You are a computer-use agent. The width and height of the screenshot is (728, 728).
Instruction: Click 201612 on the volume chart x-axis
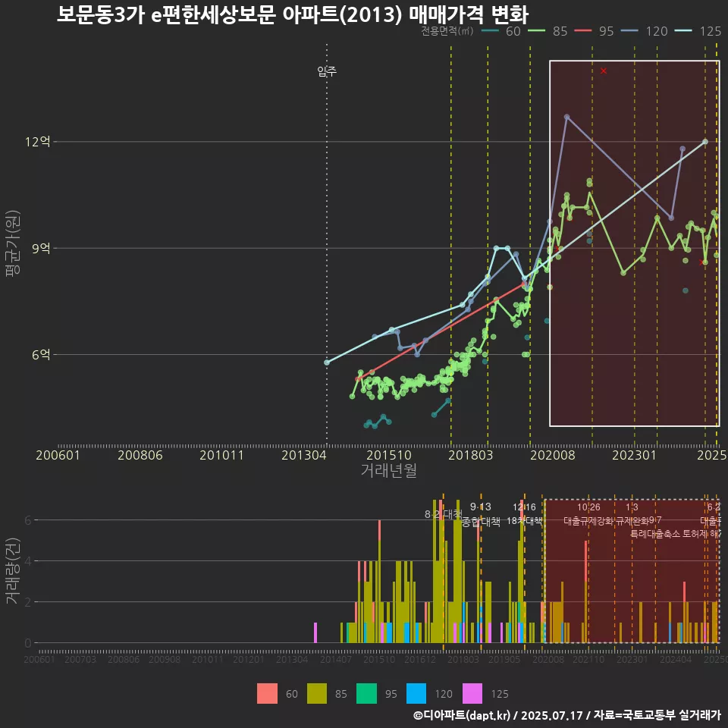(420, 659)
